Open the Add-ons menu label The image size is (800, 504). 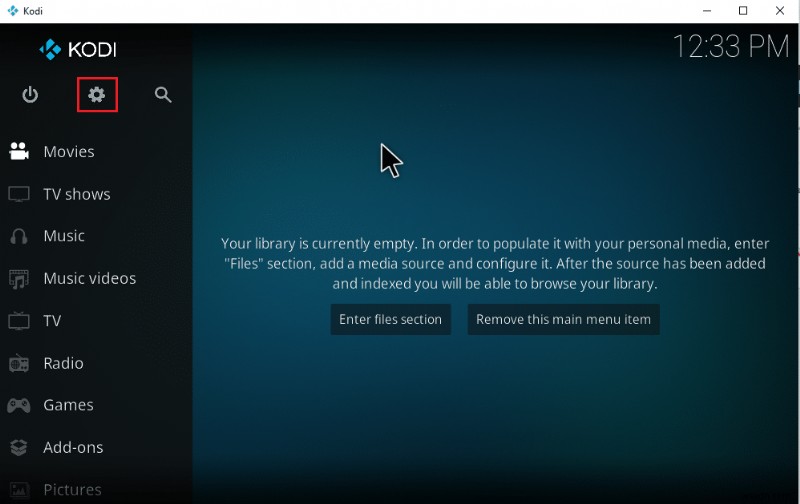click(x=73, y=447)
